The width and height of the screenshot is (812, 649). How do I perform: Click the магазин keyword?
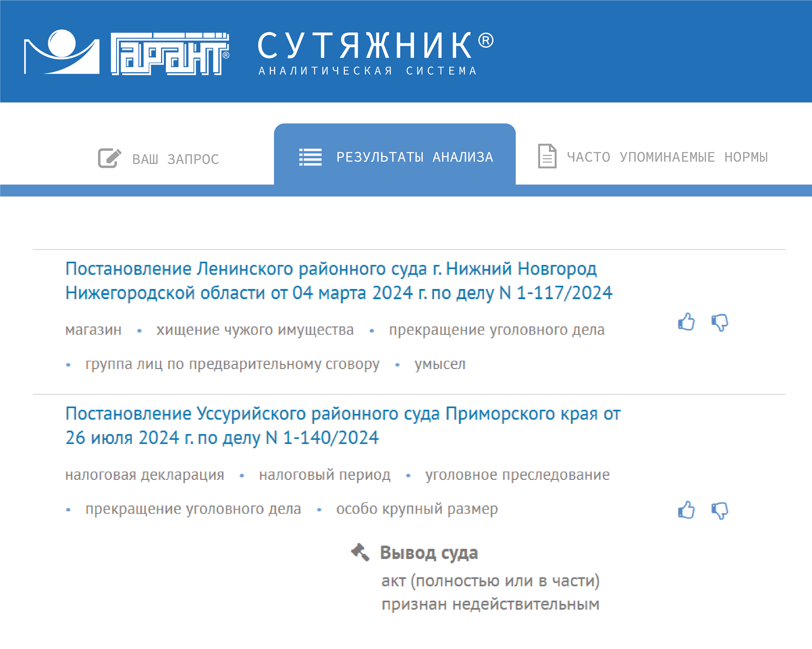click(93, 329)
